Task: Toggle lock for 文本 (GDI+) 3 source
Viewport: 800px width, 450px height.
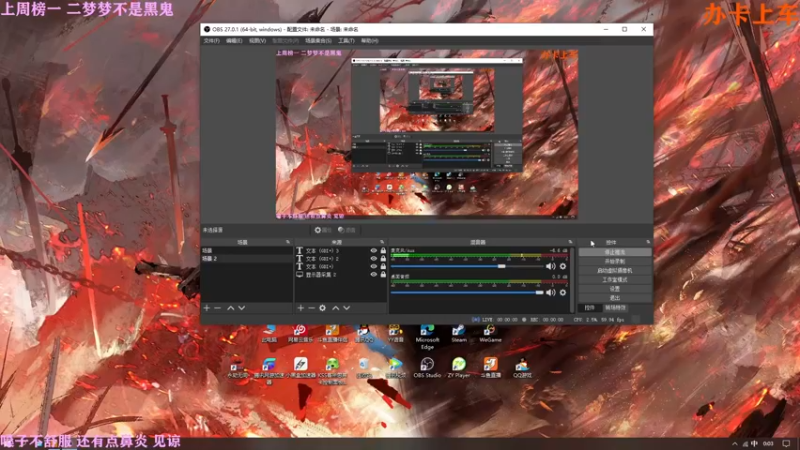Action: pos(383,251)
